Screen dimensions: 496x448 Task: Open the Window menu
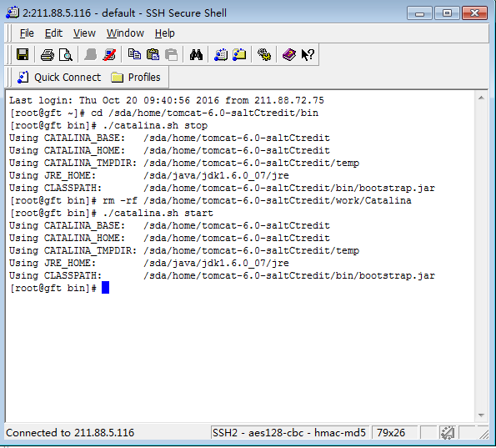pyautogui.click(x=125, y=33)
